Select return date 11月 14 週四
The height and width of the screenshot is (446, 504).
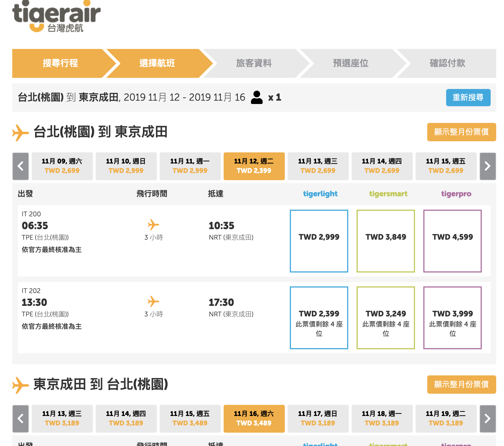(x=126, y=419)
